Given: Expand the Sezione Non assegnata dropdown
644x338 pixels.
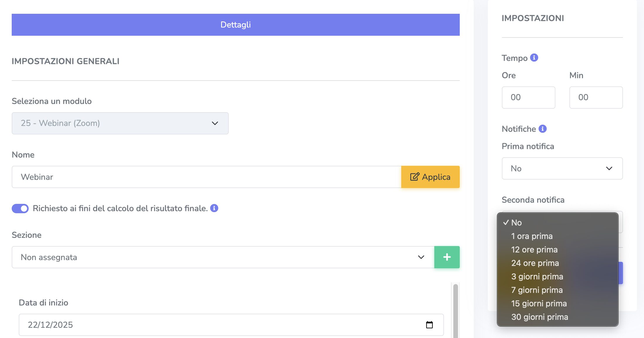Looking at the screenshot, I should [223, 257].
